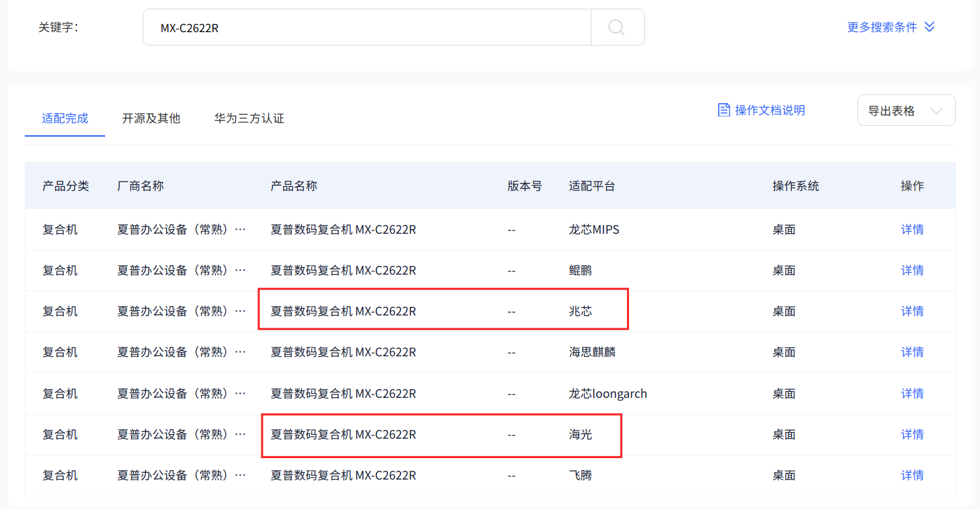Click the 海思麒麟 platform cell
The image size is (980, 509).
[592, 352]
